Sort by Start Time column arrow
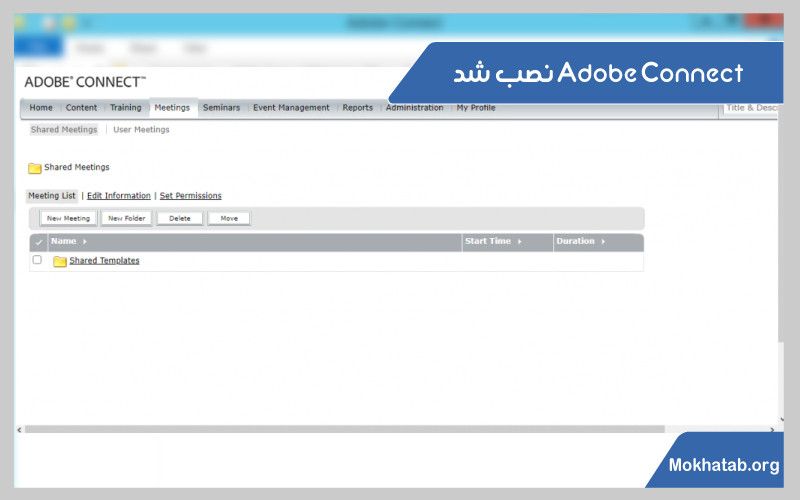This screenshot has width=800, height=500. pyautogui.click(x=520, y=242)
